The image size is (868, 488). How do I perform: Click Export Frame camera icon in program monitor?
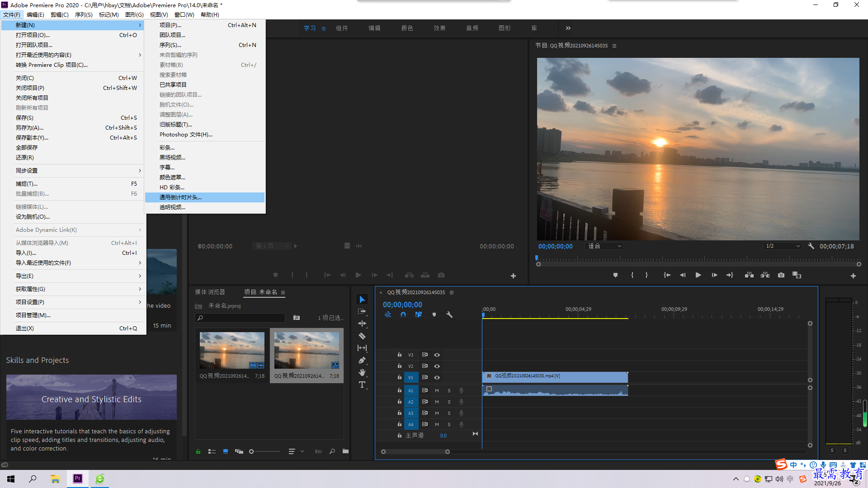[781, 275]
